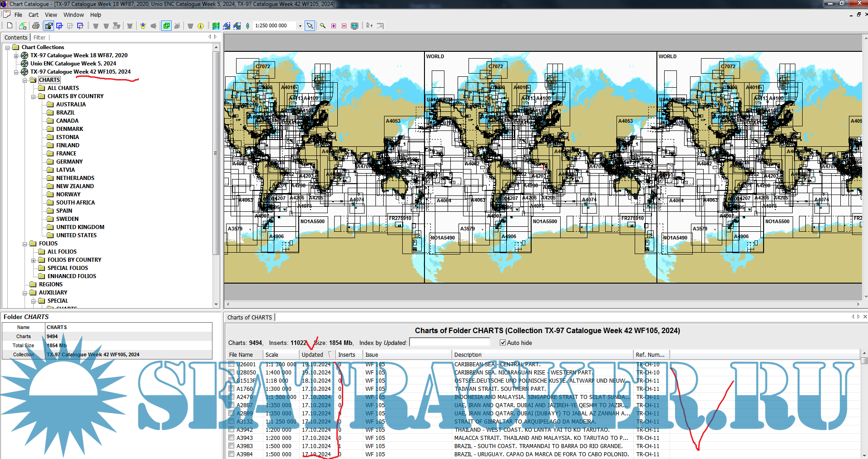Image resolution: width=868 pixels, height=459 pixels.
Task: Sort list by Updated column header
Action: (313, 355)
